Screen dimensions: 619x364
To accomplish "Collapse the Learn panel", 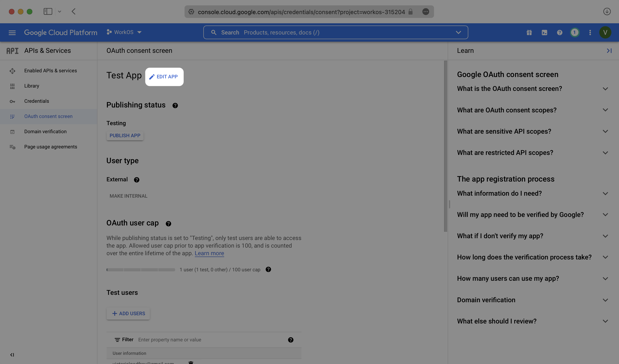I will (609, 51).
